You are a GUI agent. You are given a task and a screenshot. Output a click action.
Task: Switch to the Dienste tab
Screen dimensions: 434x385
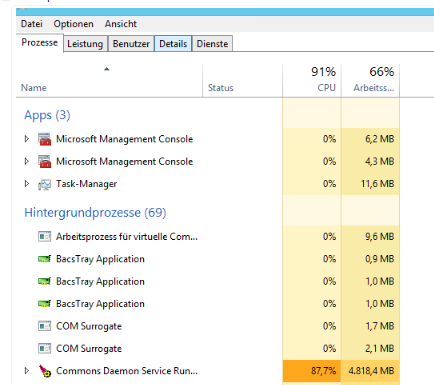(x=212, y=44)
